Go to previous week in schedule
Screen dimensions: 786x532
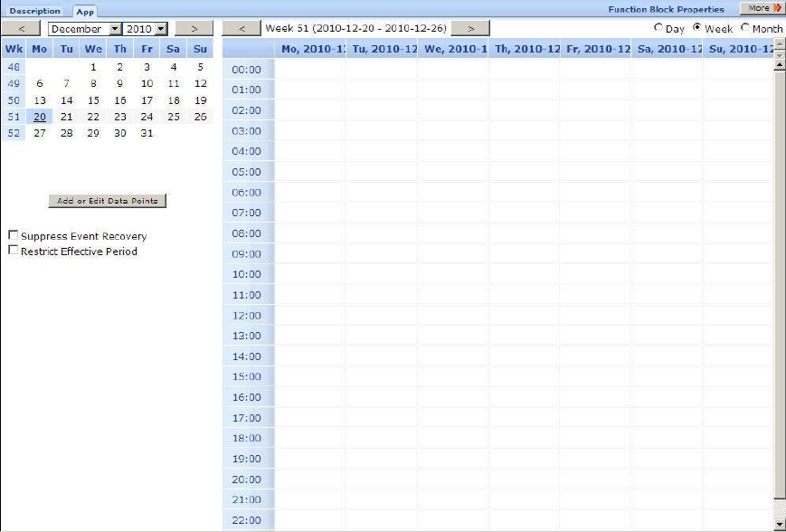pyautogui.click(x=241, y=29)
